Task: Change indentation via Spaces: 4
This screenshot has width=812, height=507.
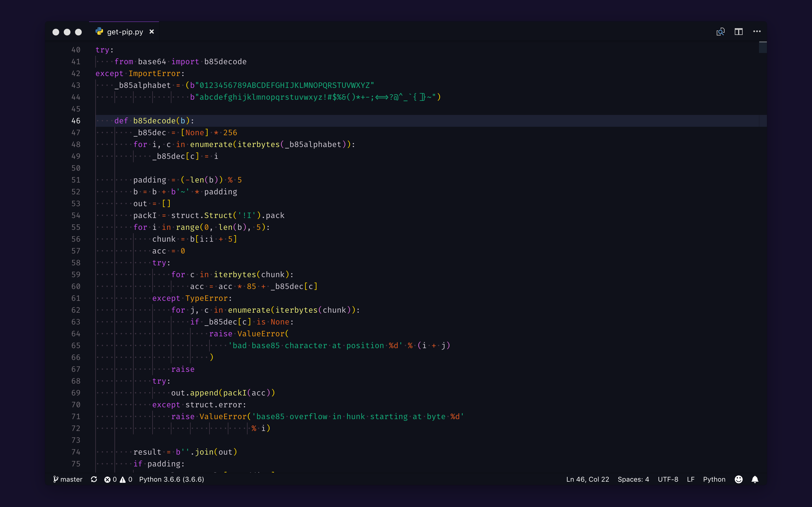Action: (x=633, y=479)
